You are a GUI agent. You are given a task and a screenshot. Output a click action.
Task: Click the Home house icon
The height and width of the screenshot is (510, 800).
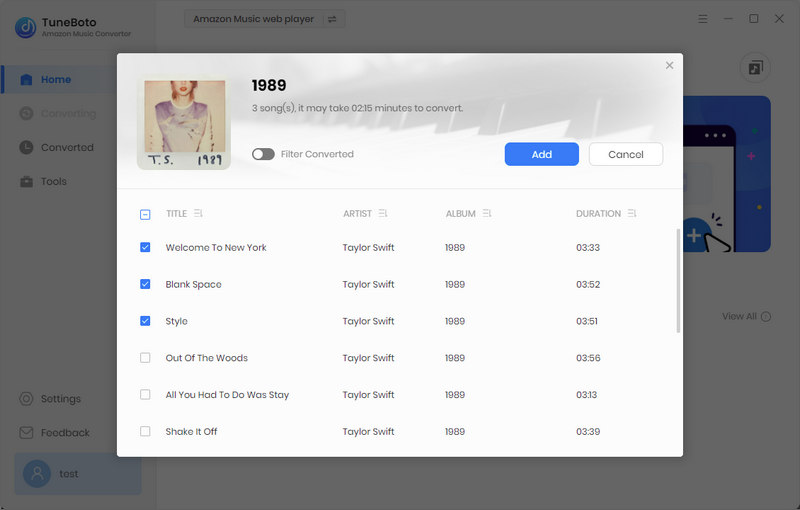[26, 80]
